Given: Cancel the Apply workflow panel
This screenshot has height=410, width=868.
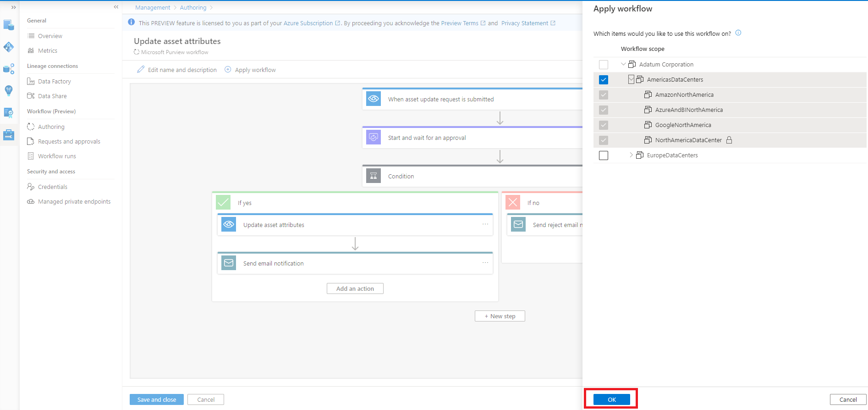Looking at the screenshot, I should point(848,399).
